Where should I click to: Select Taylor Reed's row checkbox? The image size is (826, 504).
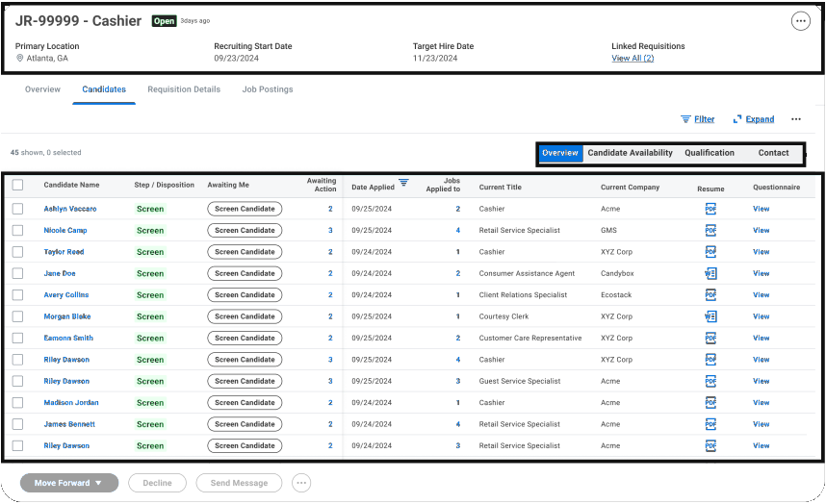click(x=18, y=252)
